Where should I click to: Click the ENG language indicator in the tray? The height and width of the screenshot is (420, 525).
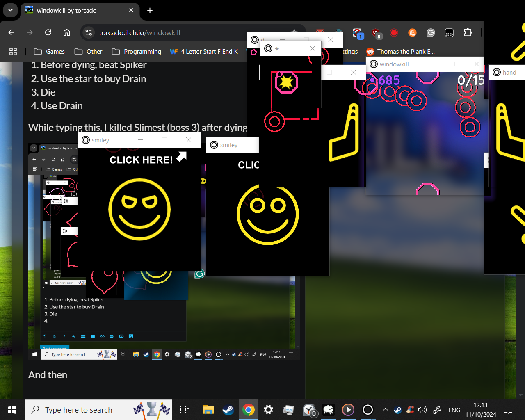(x=454, y=410)
